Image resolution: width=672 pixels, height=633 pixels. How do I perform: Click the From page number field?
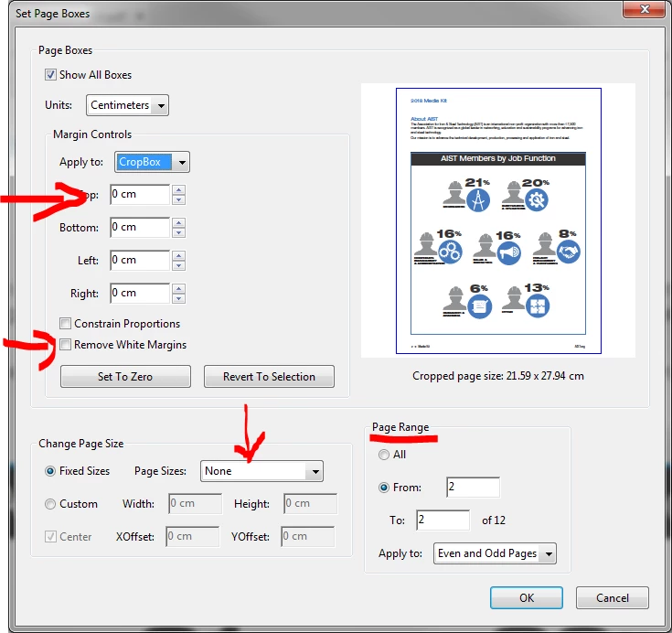474,488
